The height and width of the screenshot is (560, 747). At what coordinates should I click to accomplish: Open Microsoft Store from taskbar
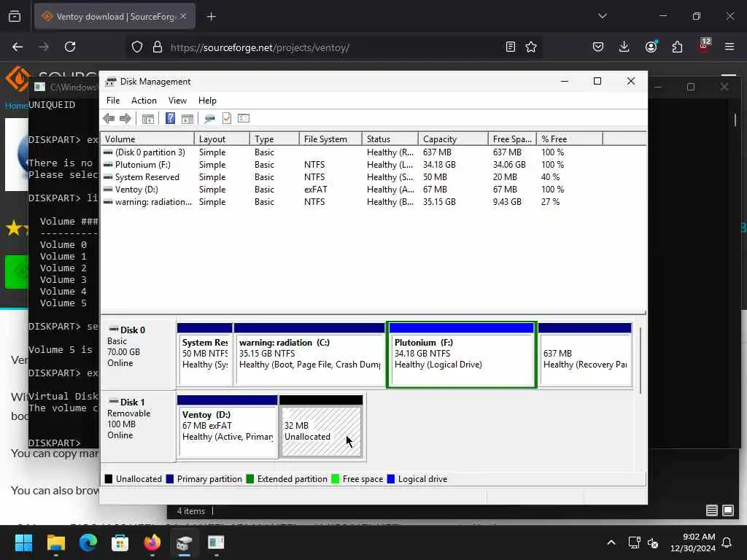click(x=120, y=542)
